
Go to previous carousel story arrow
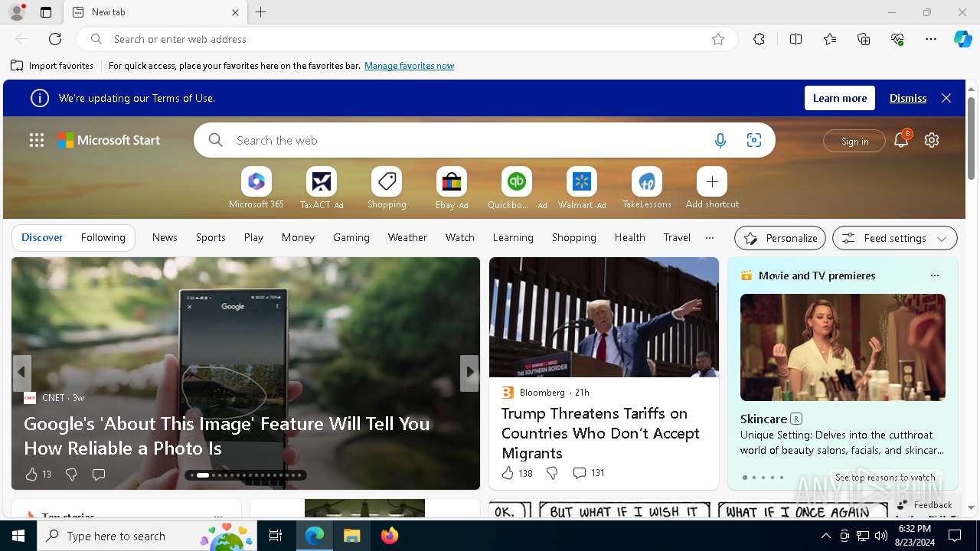pos(21,373)
